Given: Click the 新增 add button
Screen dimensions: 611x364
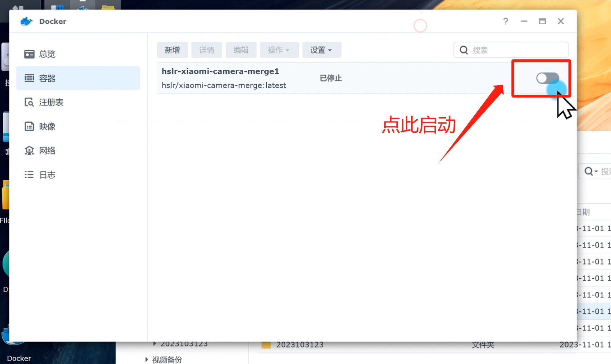Looking at the screenshot, I should point(172,50).
